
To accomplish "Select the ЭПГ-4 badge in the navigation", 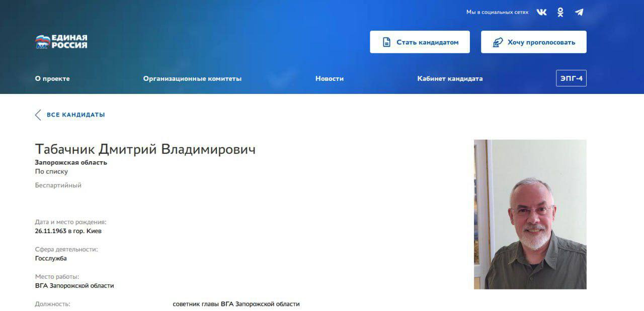I will click(571, 78).
